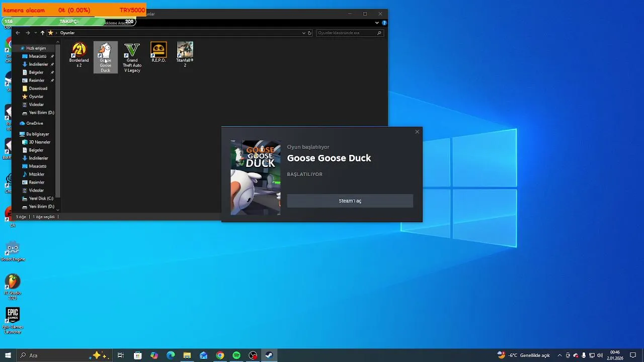Click the Ara taskbar search box
The height and width of the screenshot is (362, 644).
[64, 355]
